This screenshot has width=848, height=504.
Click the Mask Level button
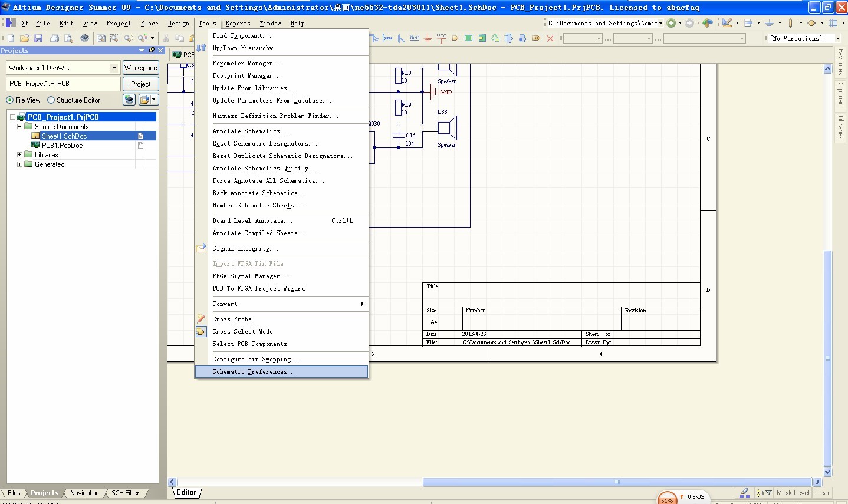click(793, 493)
